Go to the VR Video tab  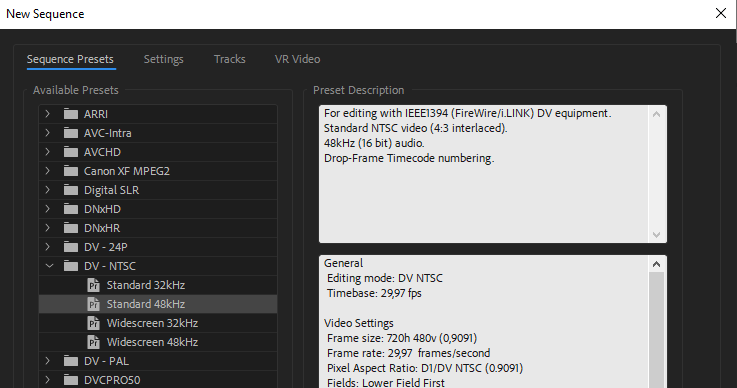(298, 59)
